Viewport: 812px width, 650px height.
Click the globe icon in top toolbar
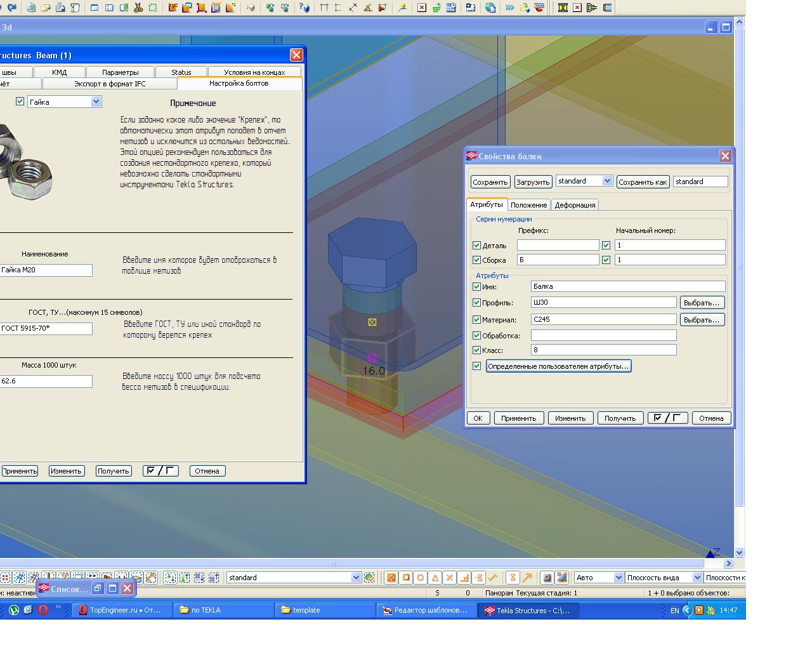(x=490, y=8)
